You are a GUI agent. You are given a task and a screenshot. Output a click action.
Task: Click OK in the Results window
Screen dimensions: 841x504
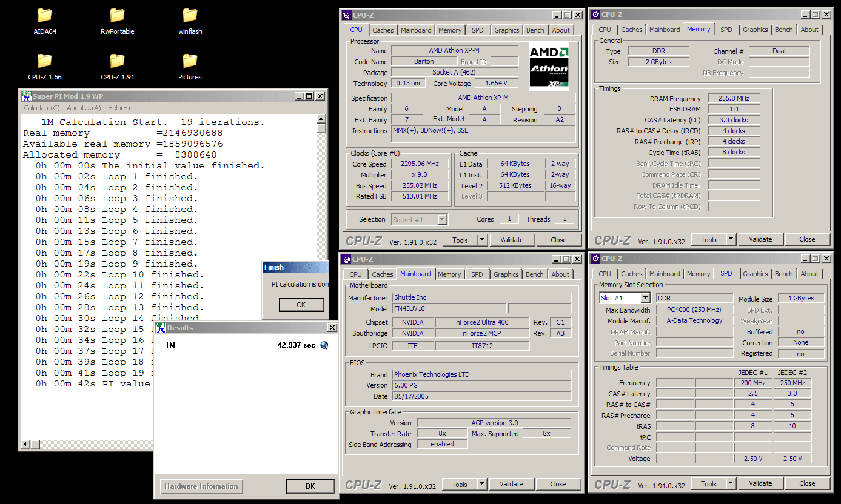pyautogui.click(x=310, y=486)
